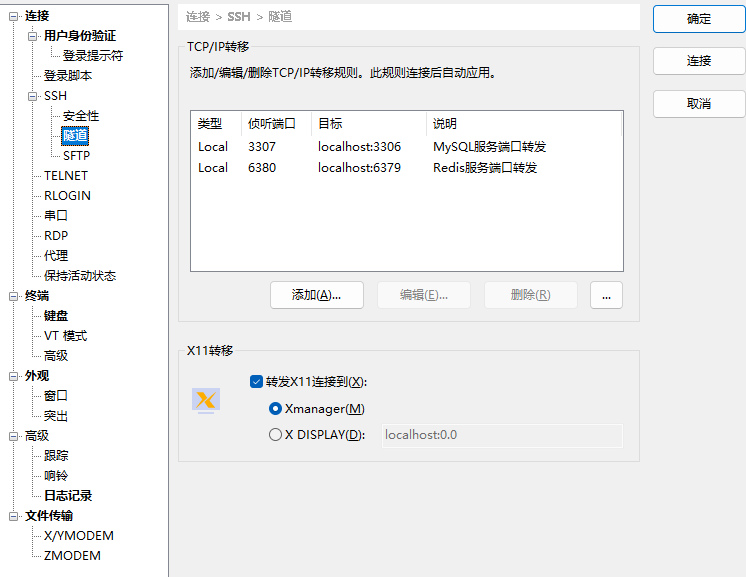The height and width of the screenshot is (577, 746).
Task: Open the RDP settings page
Action: (56, 235)
